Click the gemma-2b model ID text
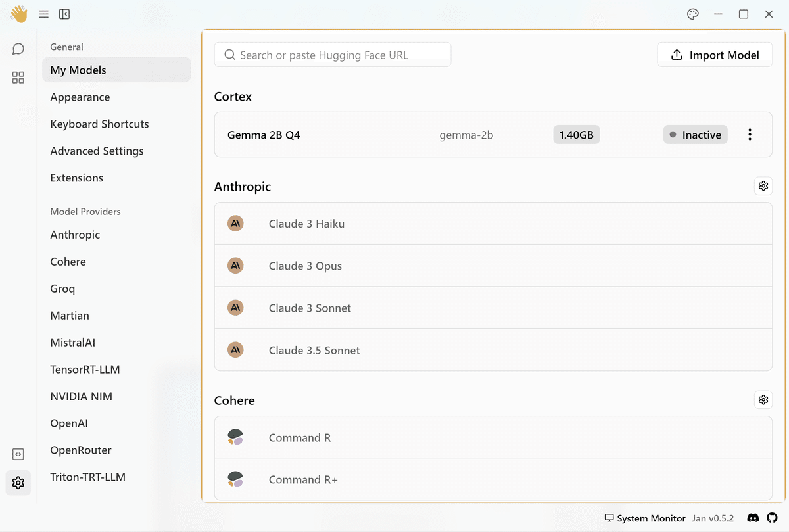The height and width of the screenshot is (532, 789). (466, 135)
